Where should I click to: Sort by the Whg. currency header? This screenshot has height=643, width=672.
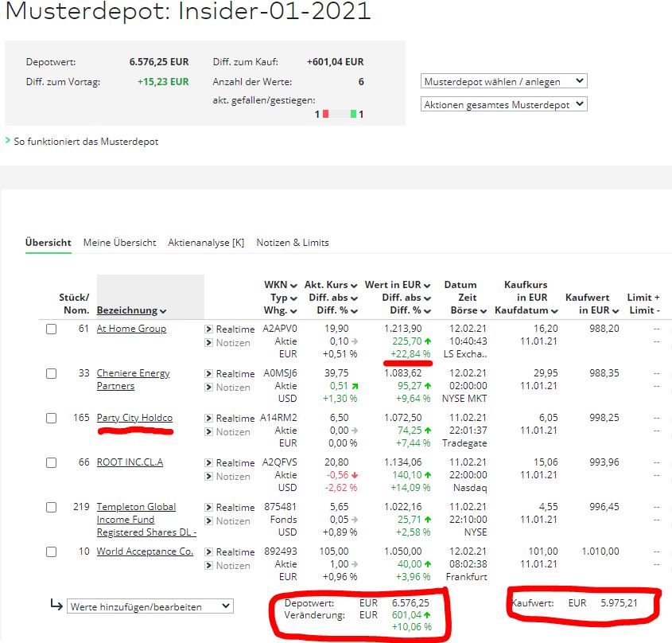point(281,310)
